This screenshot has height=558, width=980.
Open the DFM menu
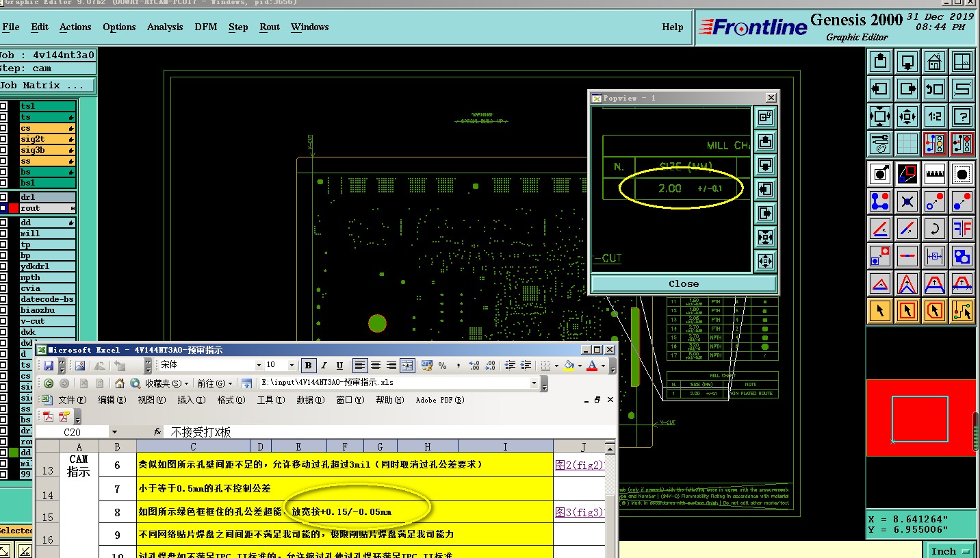205,27
